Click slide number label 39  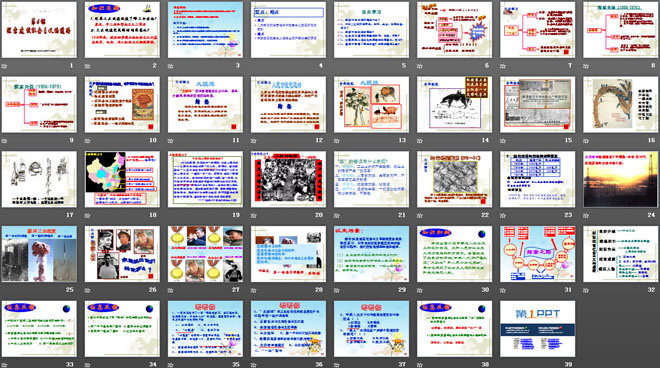click(x=568, y=365)
